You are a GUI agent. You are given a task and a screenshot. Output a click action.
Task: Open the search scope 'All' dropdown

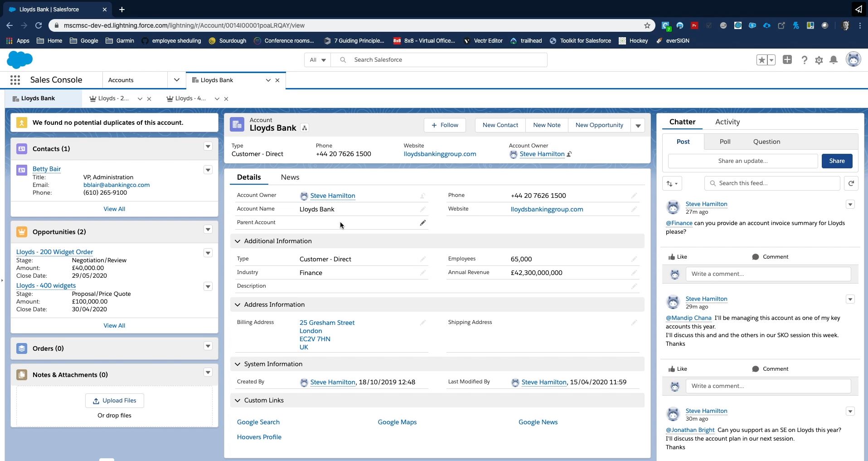click(317, 60)
